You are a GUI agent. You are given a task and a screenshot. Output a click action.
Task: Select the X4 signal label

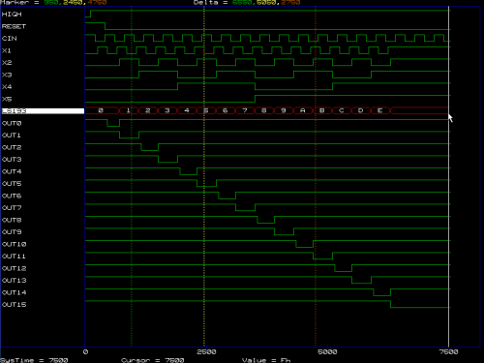click(x=7, y=87)
